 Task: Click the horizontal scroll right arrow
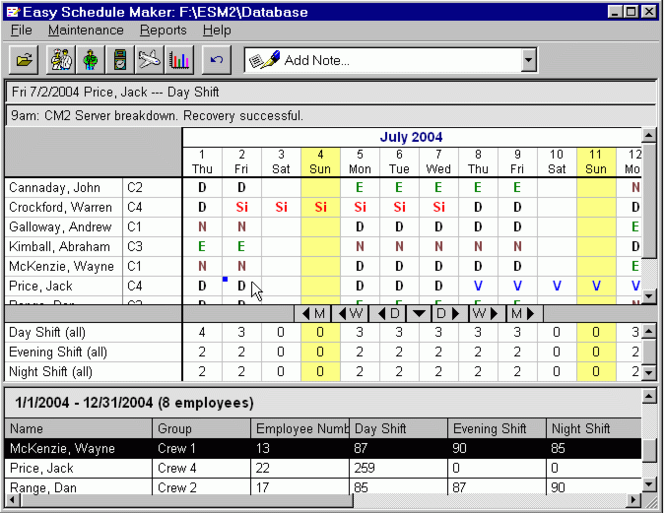pos(633,500)
